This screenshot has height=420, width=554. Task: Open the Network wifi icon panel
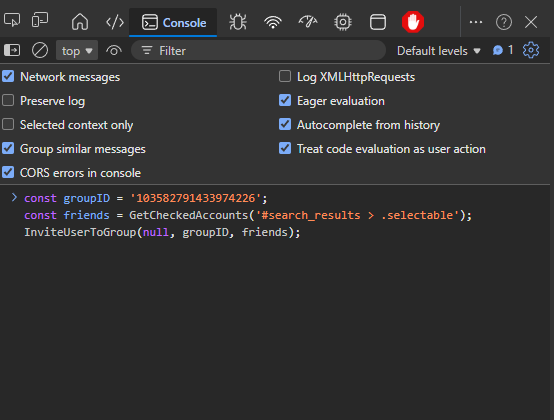273,22
